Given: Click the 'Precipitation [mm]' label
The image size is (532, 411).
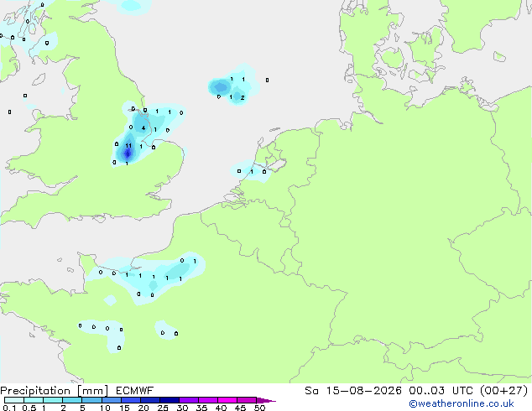Looking at the screenshot, I should pos(54,391).
